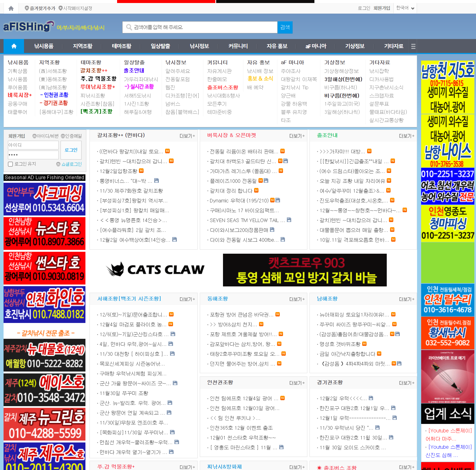This screenshot has height=470, width=476.
Task: Click new badge next to 뉴아재피싱 토요일1자리여유
Action: pyautogui.click(x=393, y=314)
